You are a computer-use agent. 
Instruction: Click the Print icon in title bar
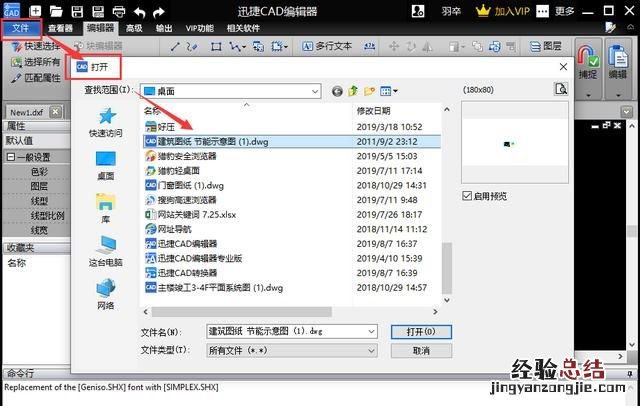[x=119, y=11]
